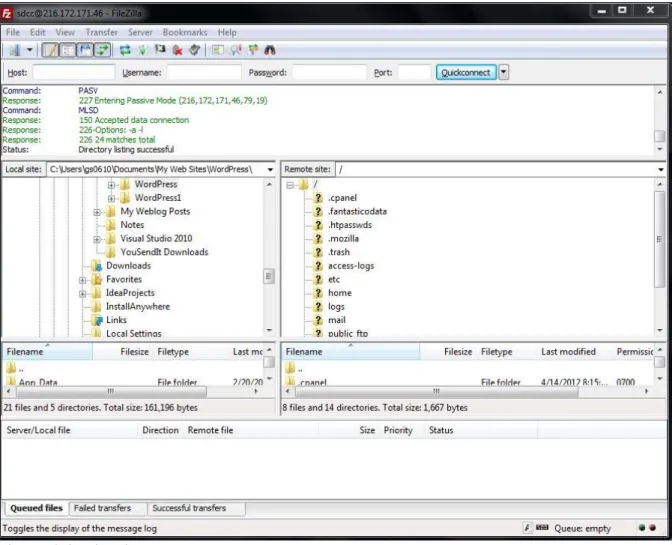The height and width of the screenshot is (545, 672).
Task: Click the remote file list horizontal scrollbar
Action: click(437, 391)
